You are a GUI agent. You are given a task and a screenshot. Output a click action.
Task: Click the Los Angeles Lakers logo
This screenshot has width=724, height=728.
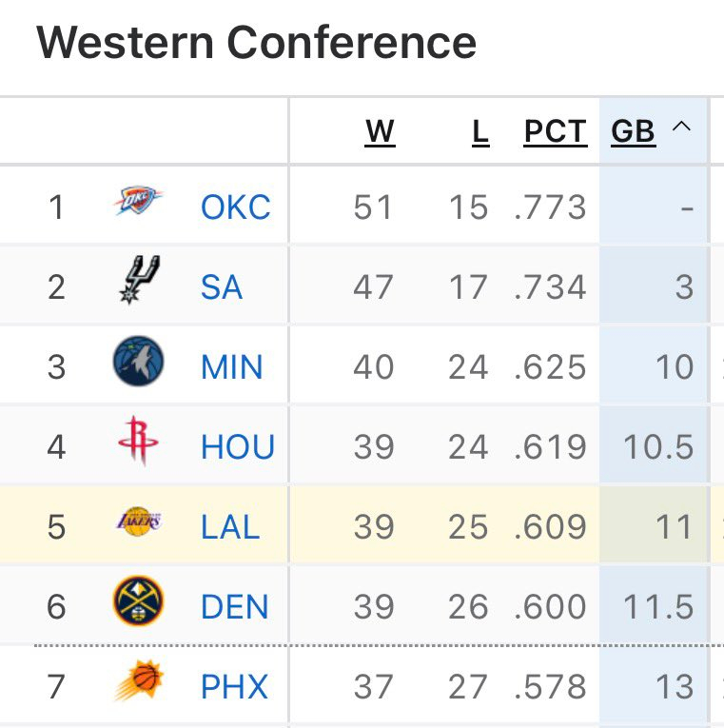click(x=139, y=522)
